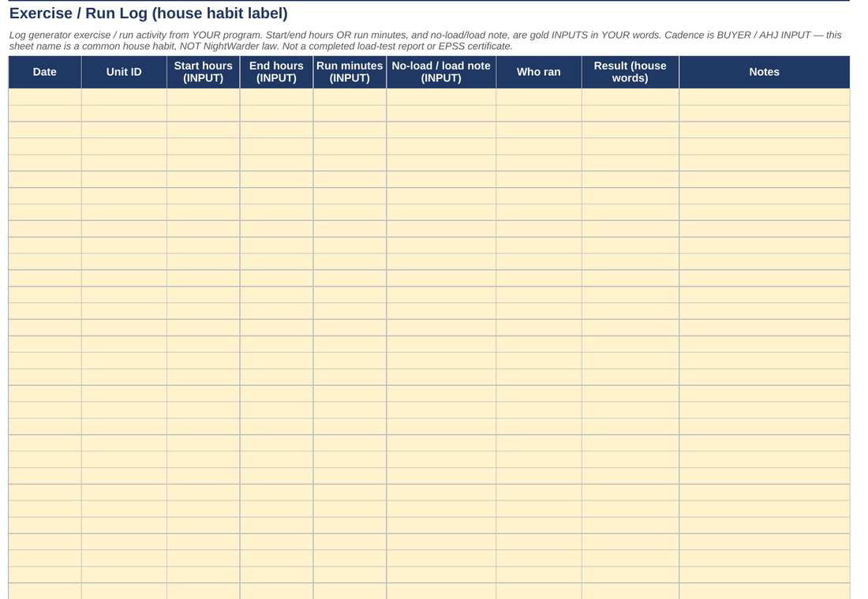Click the first empty cell under Notes

[x=765, y=97]
